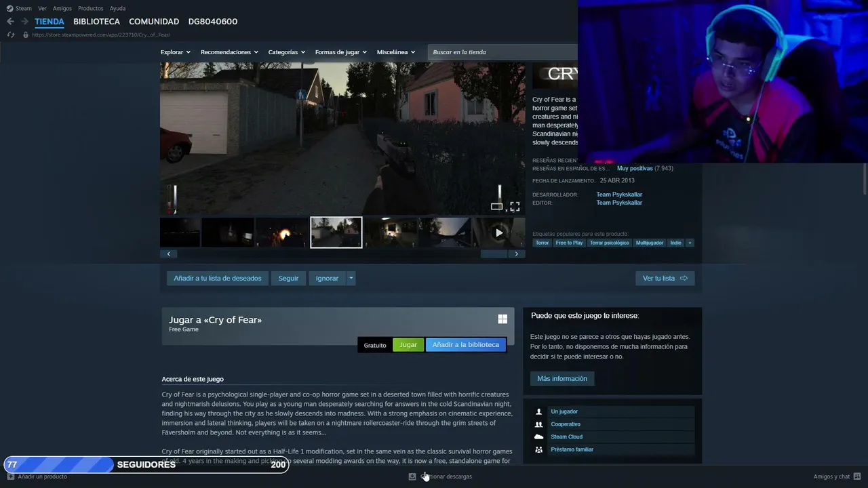Open the Team Psykskallar developer link
Screen dimensions: 868x488
(619, 195)
